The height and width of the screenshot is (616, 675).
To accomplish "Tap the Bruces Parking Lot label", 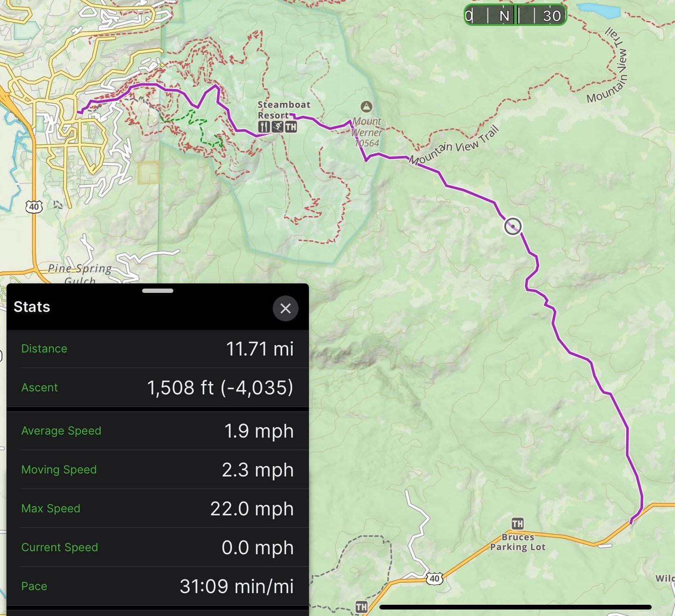I will [518, 542].
